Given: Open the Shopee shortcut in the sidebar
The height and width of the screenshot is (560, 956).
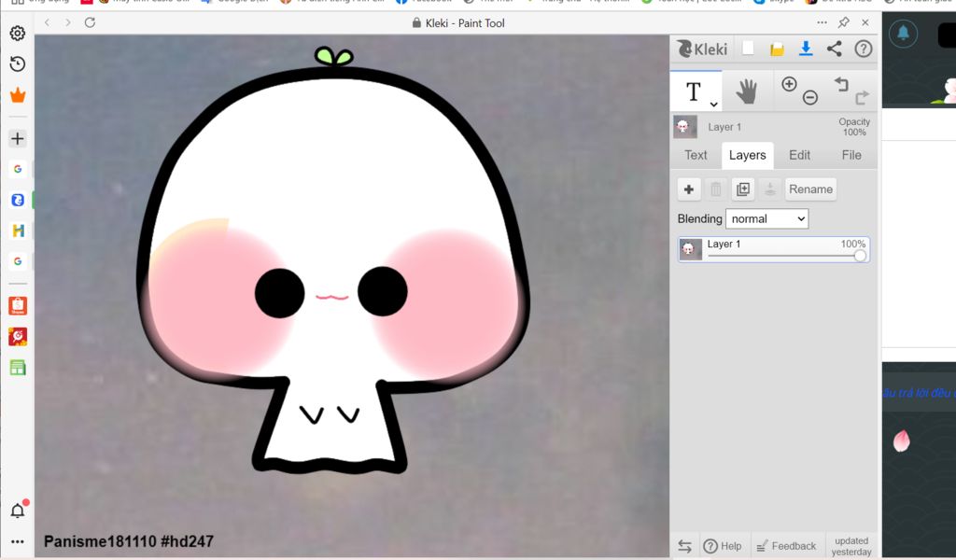Looking at the screenshot, I should [18, 306].
